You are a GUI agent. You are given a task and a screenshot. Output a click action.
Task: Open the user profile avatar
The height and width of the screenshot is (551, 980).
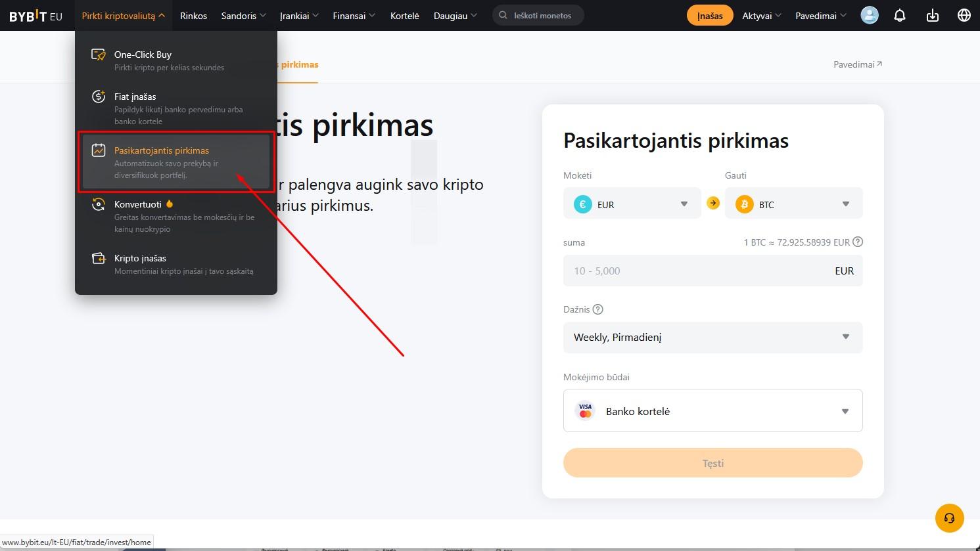pyautogui.click(x=870, y=15)
